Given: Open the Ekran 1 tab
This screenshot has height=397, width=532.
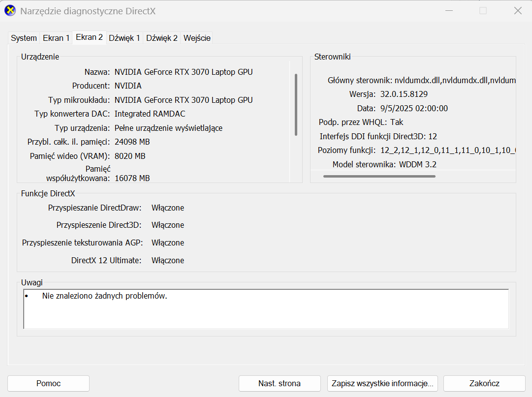Looking at the screenshot, I should point(56,38).
